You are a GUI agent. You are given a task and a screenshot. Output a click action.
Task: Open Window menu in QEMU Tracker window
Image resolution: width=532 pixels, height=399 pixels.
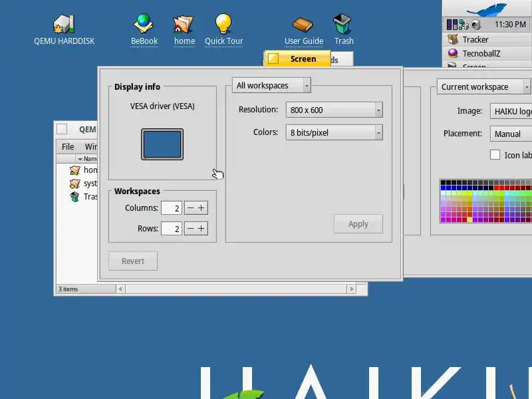pos(90,146)
